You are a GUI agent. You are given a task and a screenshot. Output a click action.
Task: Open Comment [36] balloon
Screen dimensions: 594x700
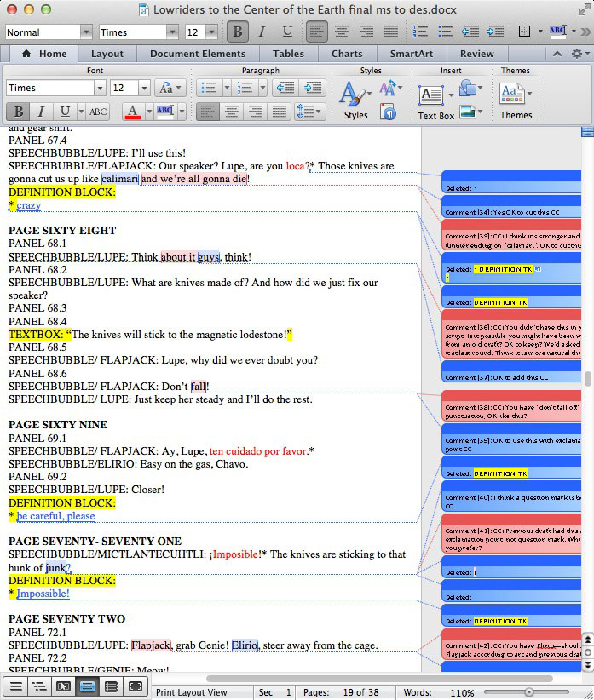(511, 336)
